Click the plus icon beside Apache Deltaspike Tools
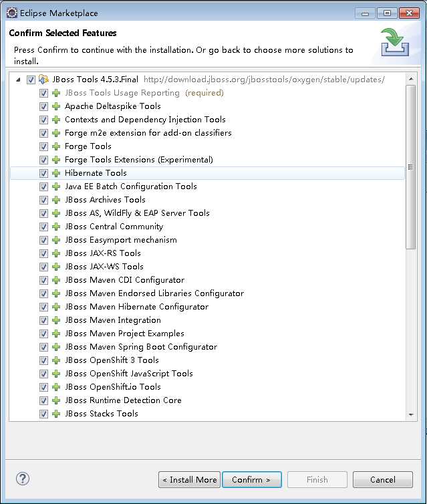427x504 pixels. (56, 106)
